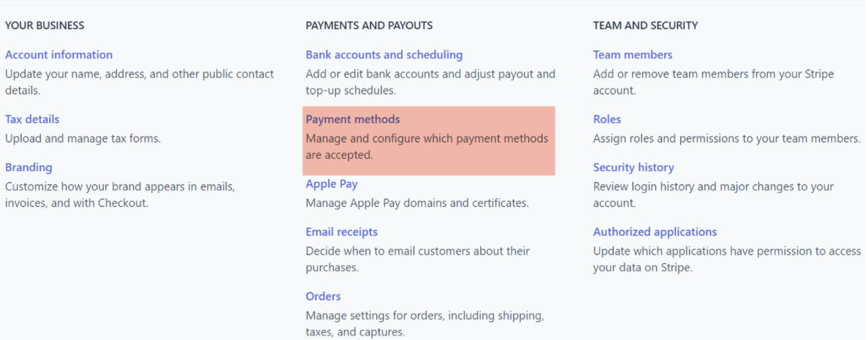View the Security history page

[x=633, y=167]
